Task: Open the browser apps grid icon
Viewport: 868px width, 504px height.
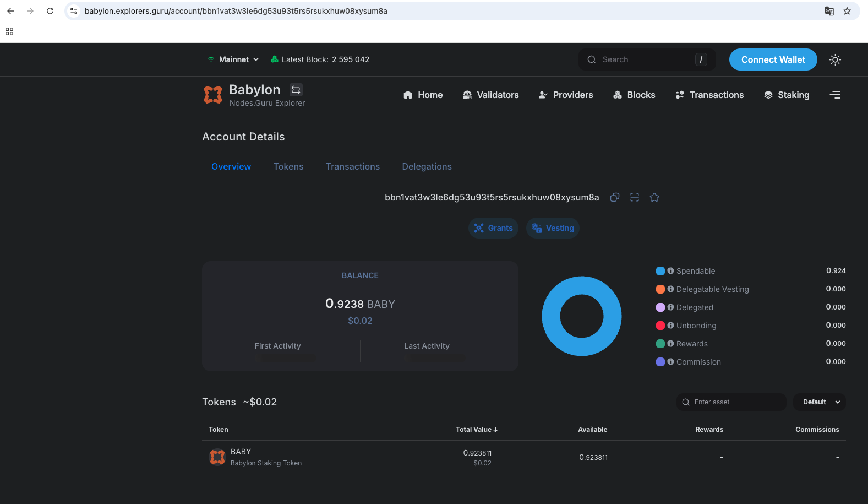Action: [x=9, y=31]
